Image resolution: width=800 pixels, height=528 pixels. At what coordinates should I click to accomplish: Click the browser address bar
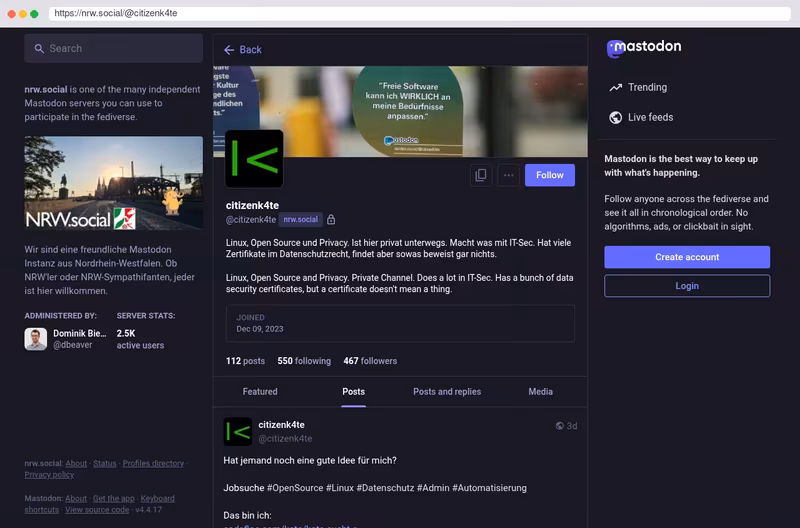pyautogui.click(x=419, y=13)
